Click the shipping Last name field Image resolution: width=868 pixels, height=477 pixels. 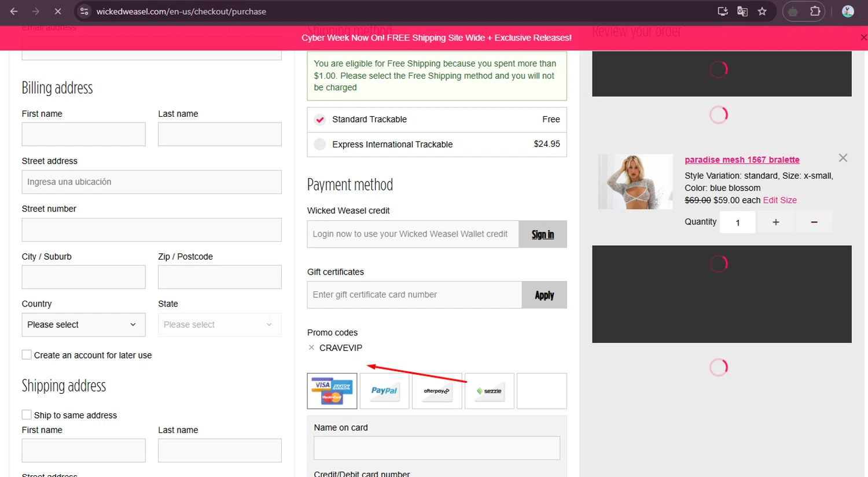coord(220,450)
